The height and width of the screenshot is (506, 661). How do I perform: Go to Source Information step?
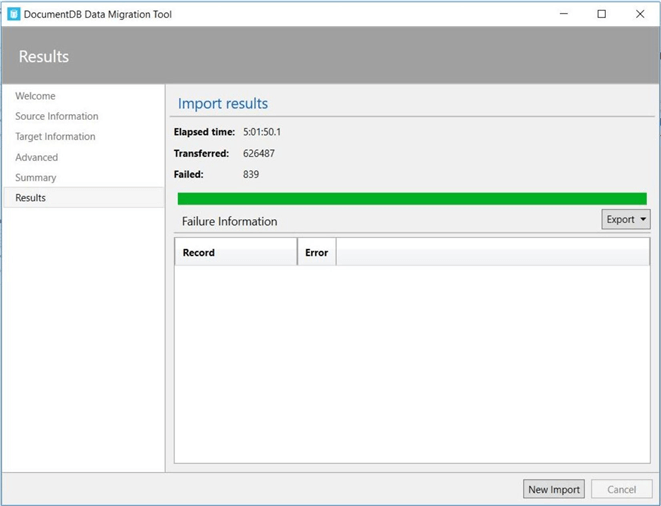pyautogui.click(x=57, y=116)
